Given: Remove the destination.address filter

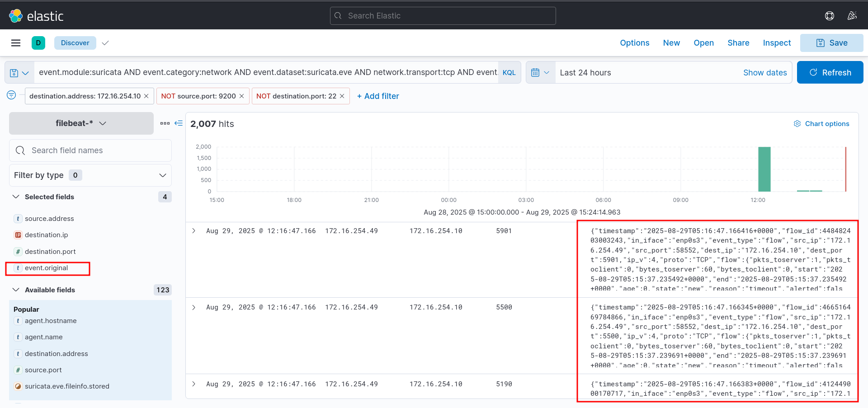Looking at the screenshot, I should 146,96.
